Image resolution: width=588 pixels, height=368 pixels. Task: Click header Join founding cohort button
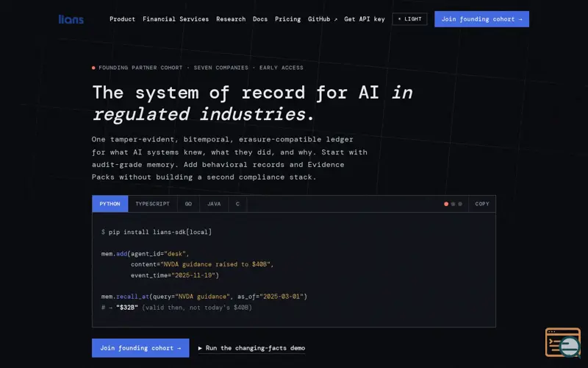point(481,19)
